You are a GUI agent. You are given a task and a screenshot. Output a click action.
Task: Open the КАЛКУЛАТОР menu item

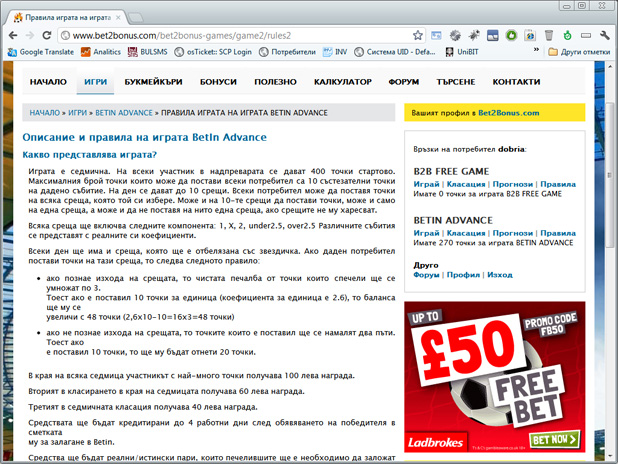(x=343, y=82)
